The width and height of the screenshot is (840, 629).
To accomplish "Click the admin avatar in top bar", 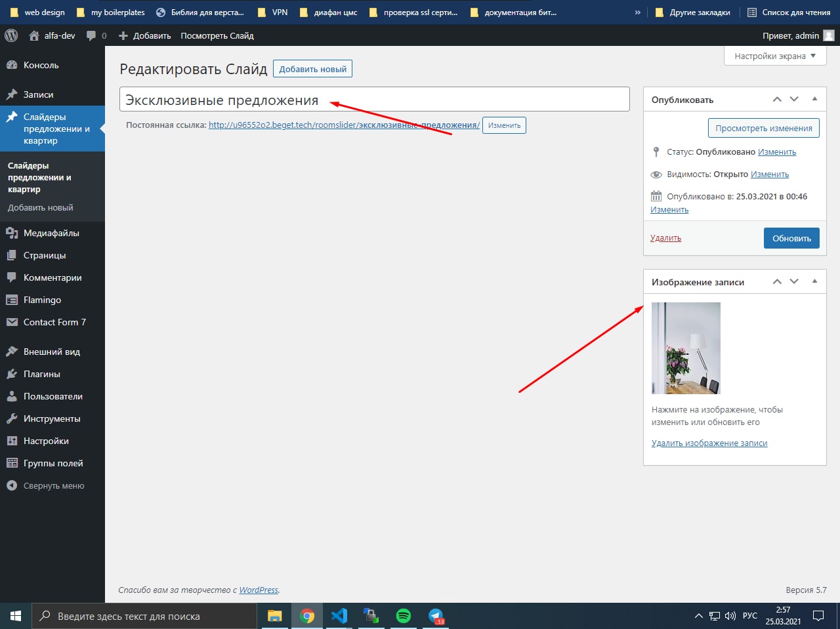I will click(x=829, y=35).
